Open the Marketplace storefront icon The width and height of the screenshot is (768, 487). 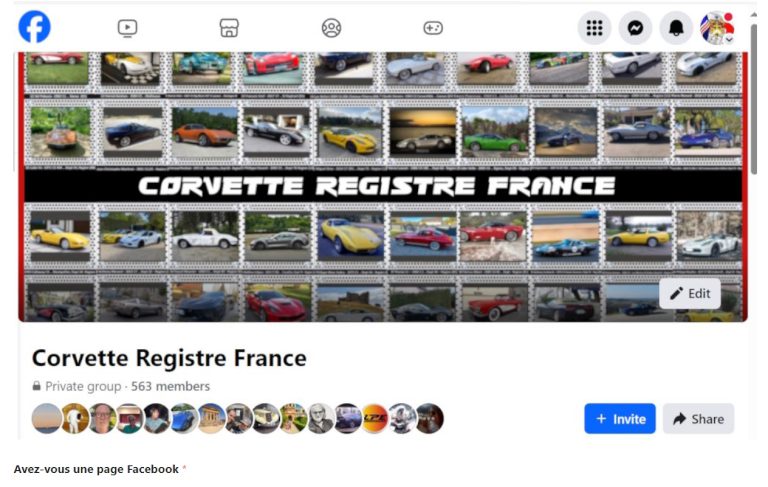pos(229,28)
